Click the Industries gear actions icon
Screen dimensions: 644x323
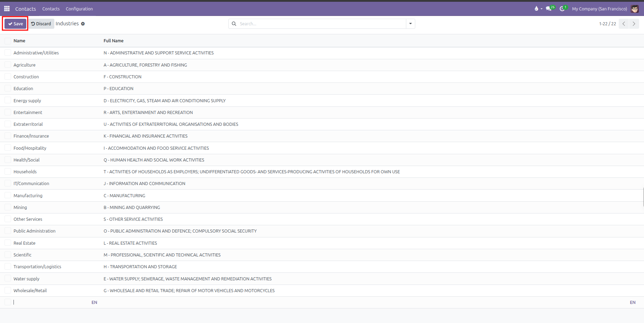click(x=83, y=24)
